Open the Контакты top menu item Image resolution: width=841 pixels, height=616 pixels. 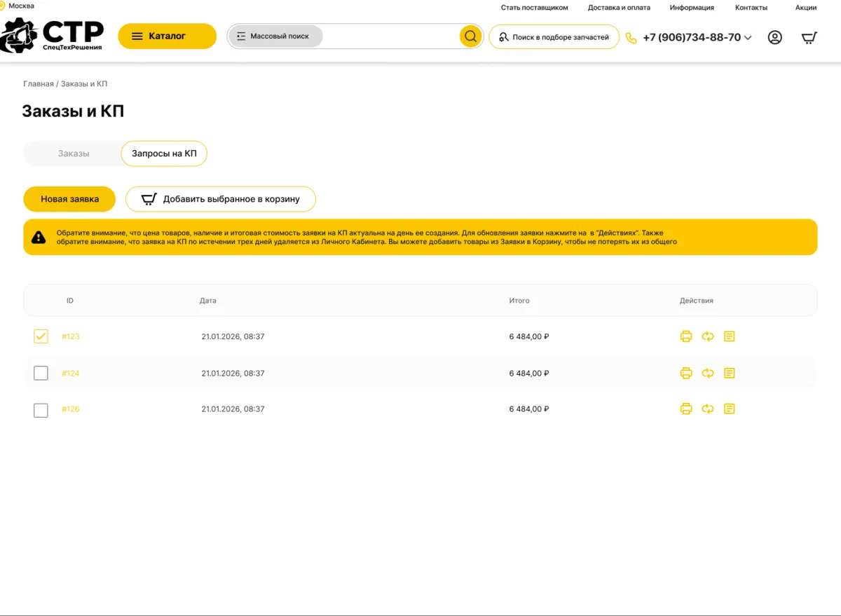(x=751, y=8)
